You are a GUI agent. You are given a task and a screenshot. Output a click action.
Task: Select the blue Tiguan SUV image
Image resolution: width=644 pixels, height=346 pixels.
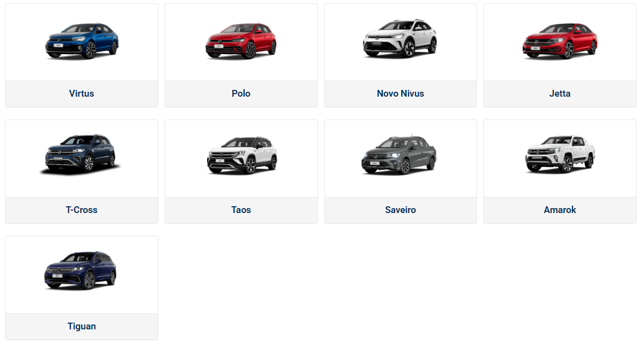[81, 270]
